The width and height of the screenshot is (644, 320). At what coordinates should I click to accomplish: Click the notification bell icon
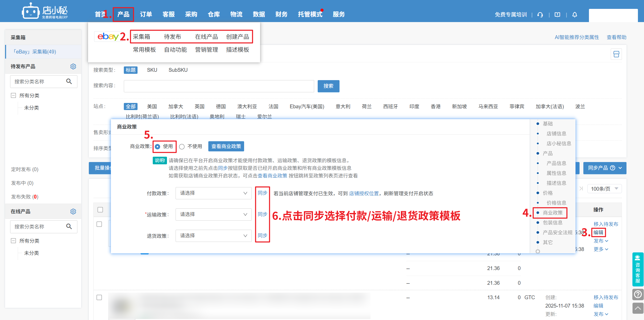(575, 15)
